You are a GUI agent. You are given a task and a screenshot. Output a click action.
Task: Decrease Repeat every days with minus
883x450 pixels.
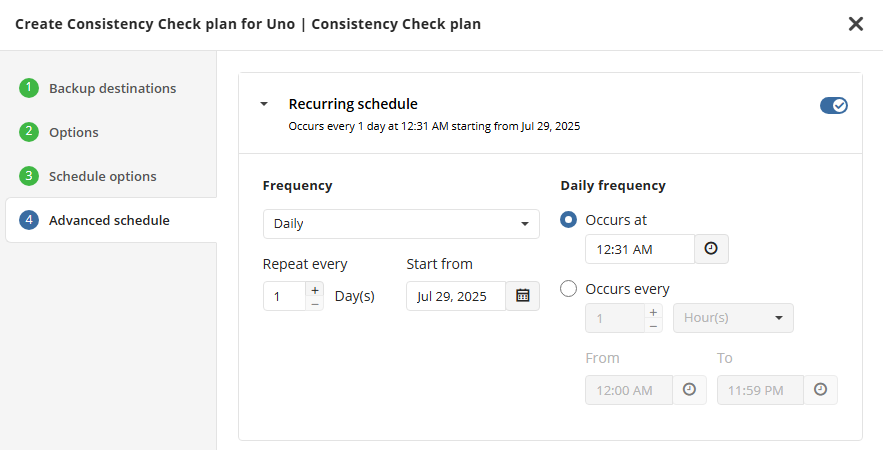pyautogui.click(x=315, y=304)
